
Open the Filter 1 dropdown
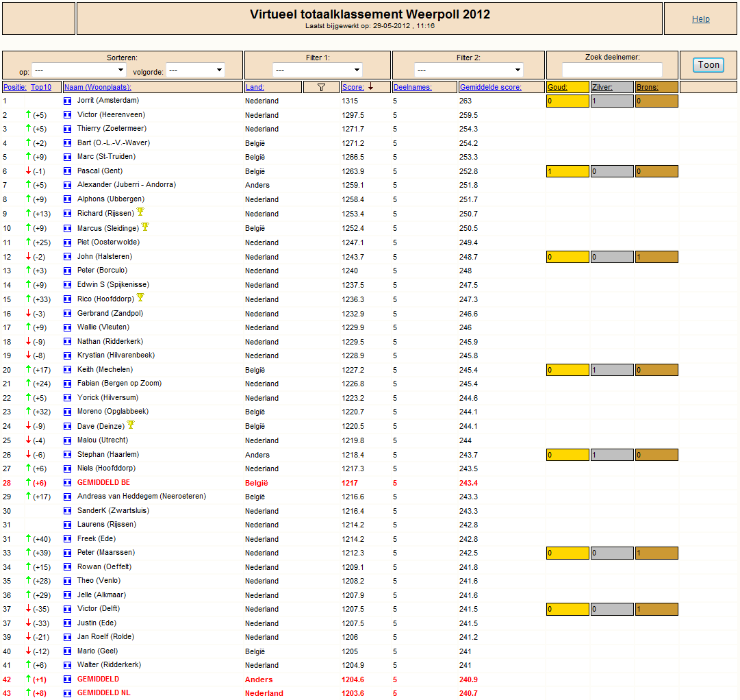317,70
